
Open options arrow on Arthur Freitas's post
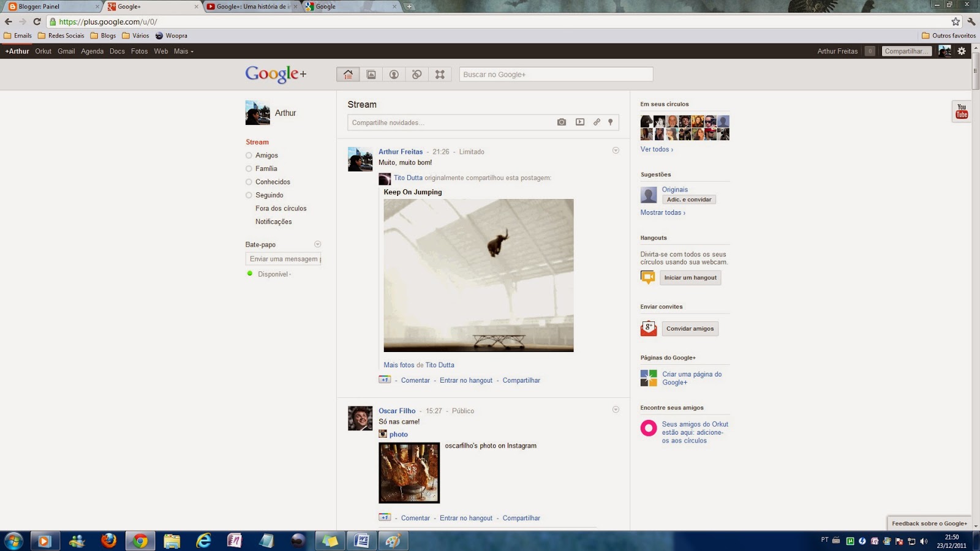tap(616, 151)
